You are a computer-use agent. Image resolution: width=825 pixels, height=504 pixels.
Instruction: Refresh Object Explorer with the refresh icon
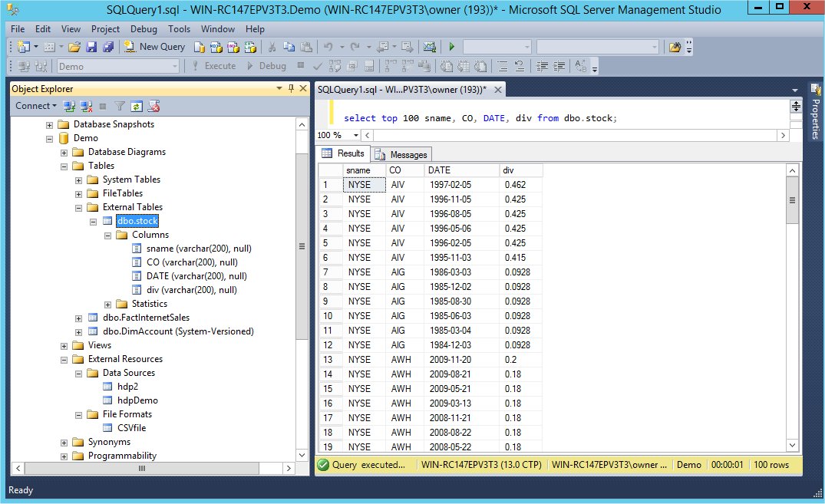pyautogui.click(x=137, y=105)
